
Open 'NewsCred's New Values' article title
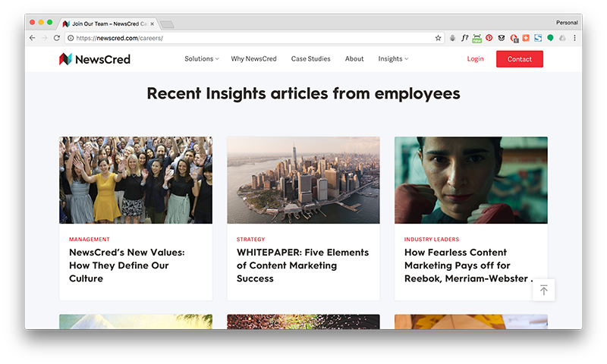coord(127,265)
